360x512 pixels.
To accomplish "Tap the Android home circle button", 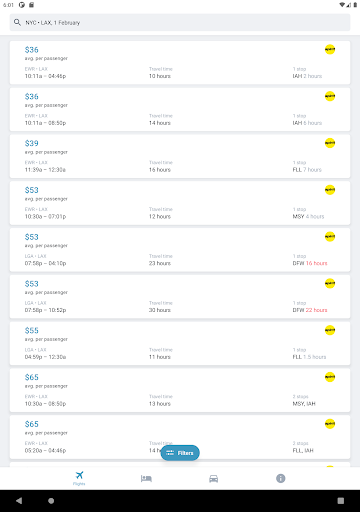I will tap(51, 500).
